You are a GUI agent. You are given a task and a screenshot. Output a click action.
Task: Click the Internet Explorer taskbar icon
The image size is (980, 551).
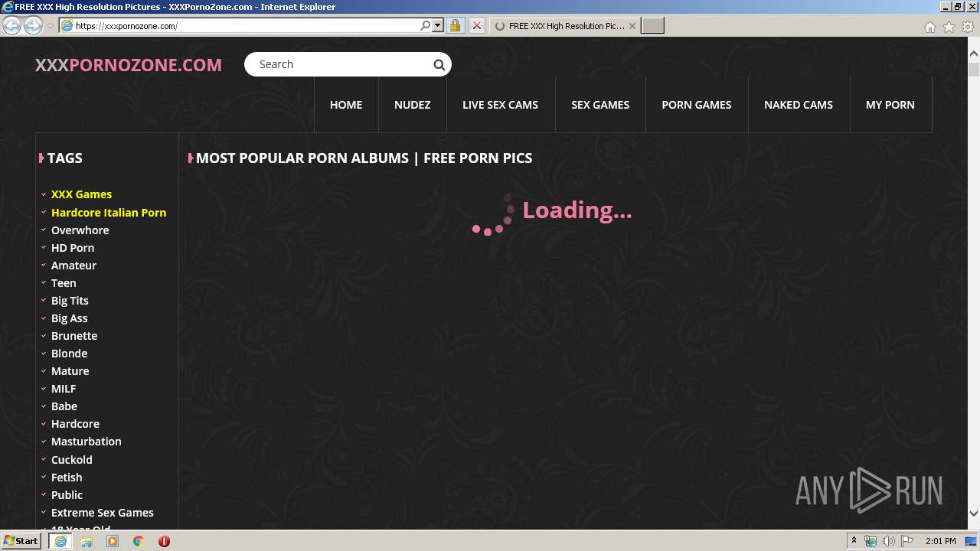pyautogui.click(x=60, y=541)
